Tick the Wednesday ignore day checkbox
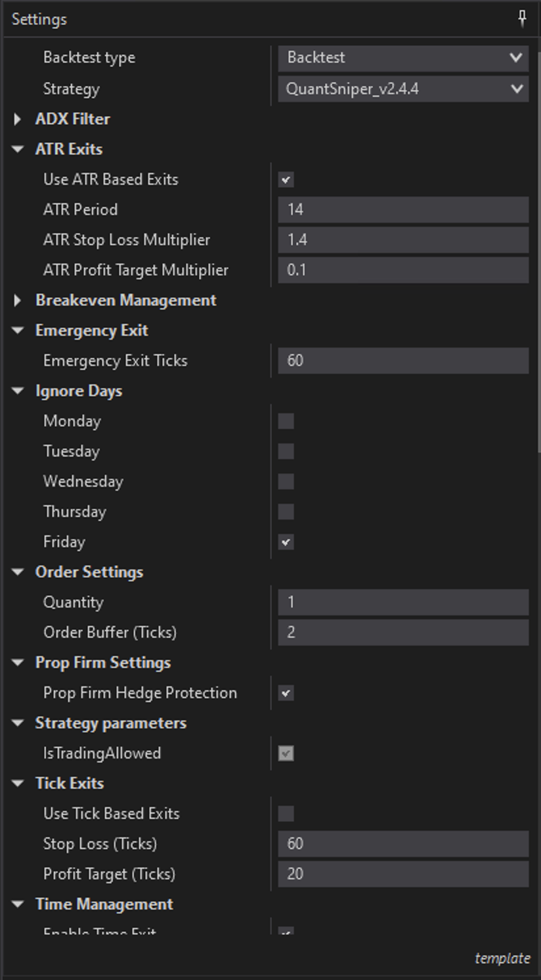Image resolution: width=541 pixels, height=980 pixels. tap(286, 481)
